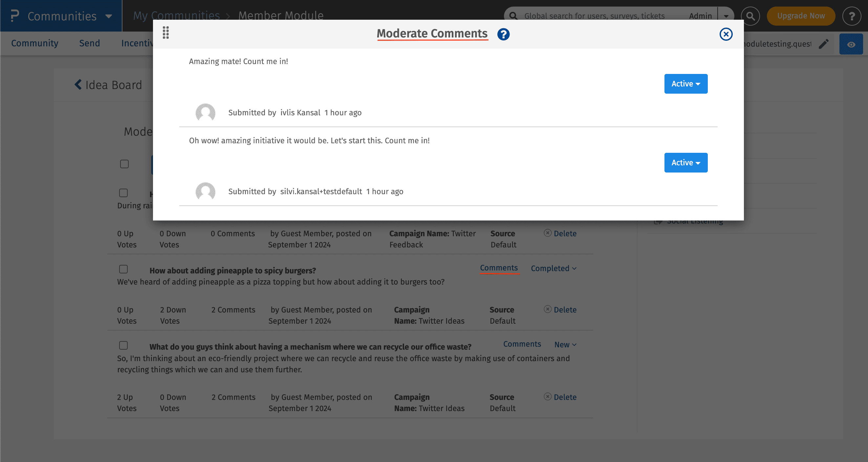Click the magnifier search button in header
Screen dimensions: 868x462
point(750,16)
